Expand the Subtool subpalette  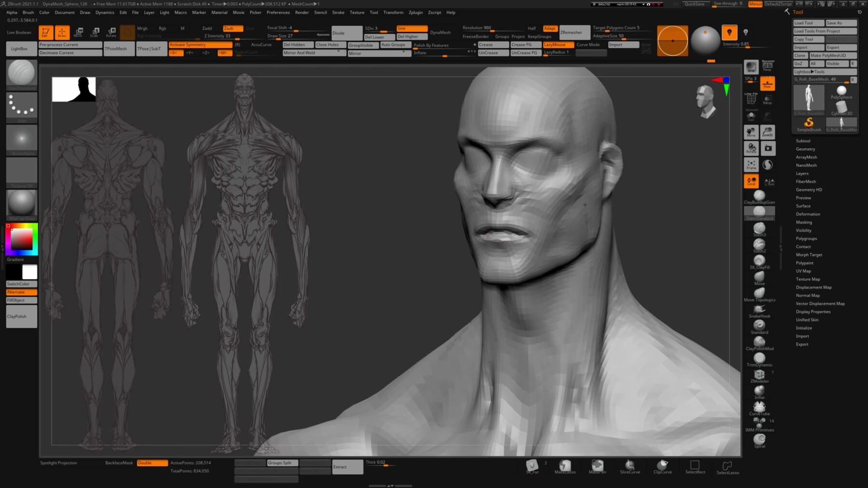[804, 140]
